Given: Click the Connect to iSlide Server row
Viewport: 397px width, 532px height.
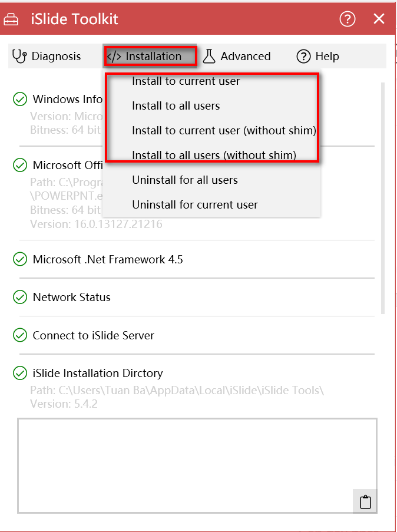Looking at the screenshot, I should [x=197, y=336].
